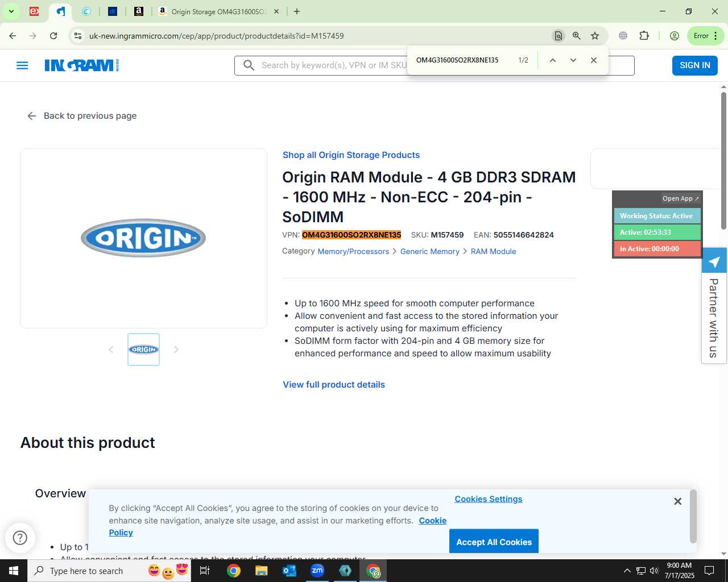This screenshot has height=582, width=728.
Task: Open Cookies Settings link
Action: click(489, 499)
